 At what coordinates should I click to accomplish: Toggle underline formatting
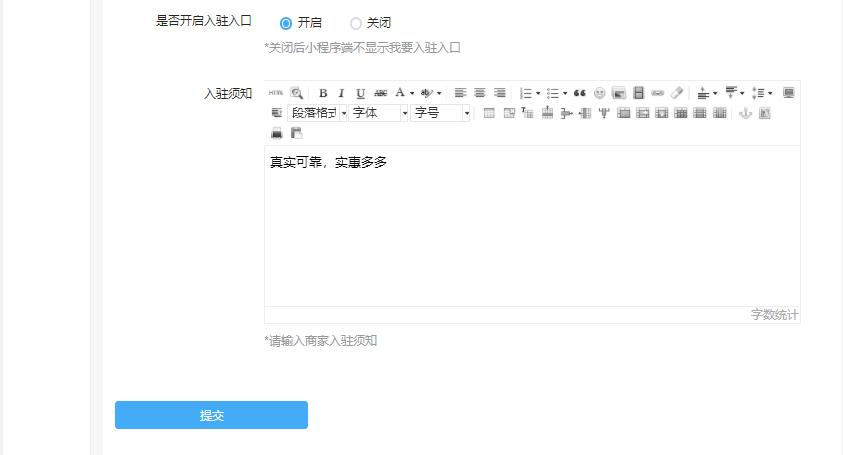pos(360,93)
